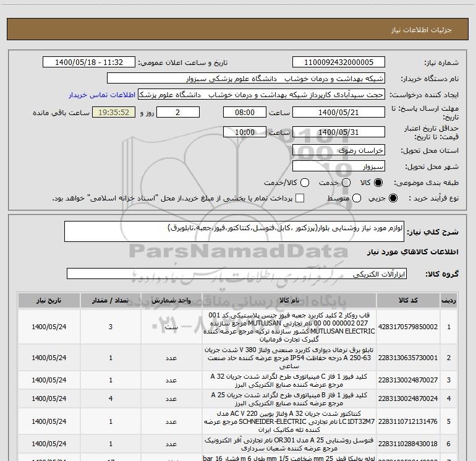
Task: Click the remaining days field showing 2
Action: tap(178, 112)
